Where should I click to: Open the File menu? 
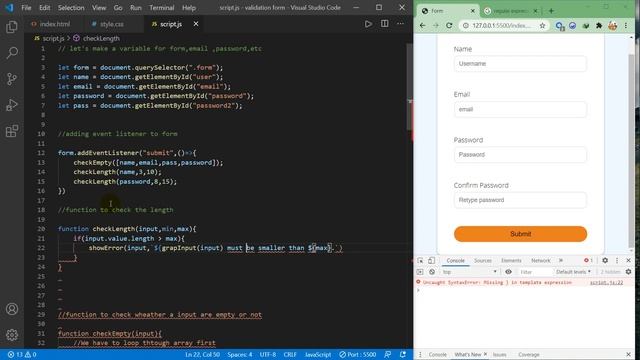(x=26, y=8)
